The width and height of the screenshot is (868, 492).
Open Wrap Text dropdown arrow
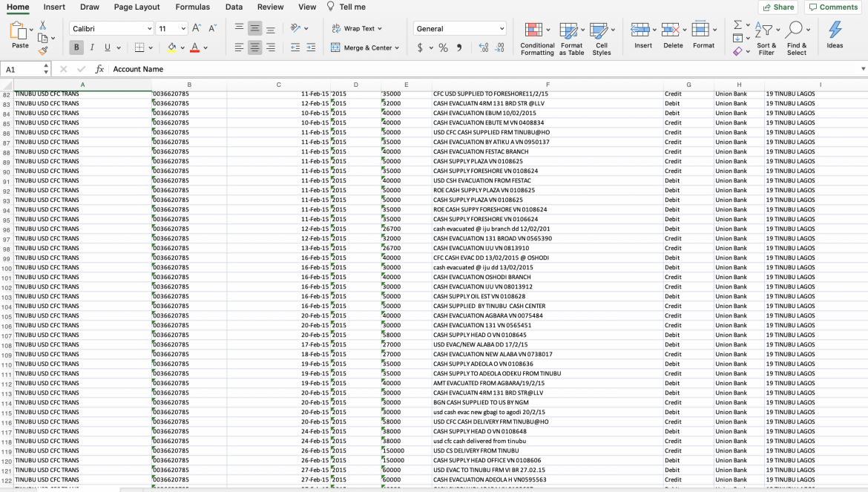tap(380, 29)
